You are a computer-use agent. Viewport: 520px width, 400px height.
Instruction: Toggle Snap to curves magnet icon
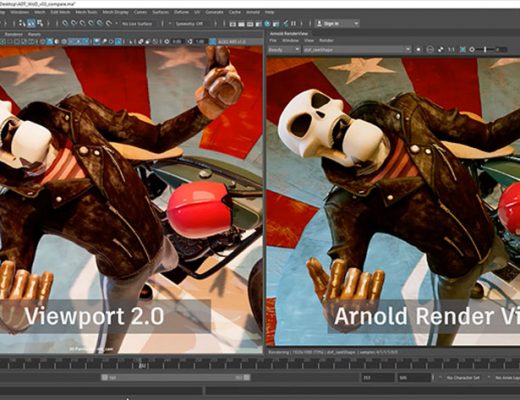(74, 23)
